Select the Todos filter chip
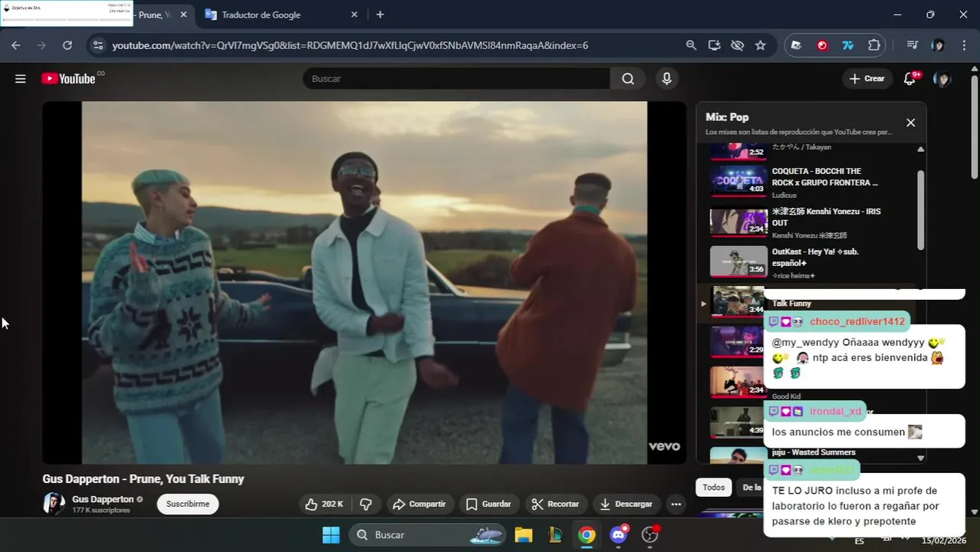 [x=713, y=488]
